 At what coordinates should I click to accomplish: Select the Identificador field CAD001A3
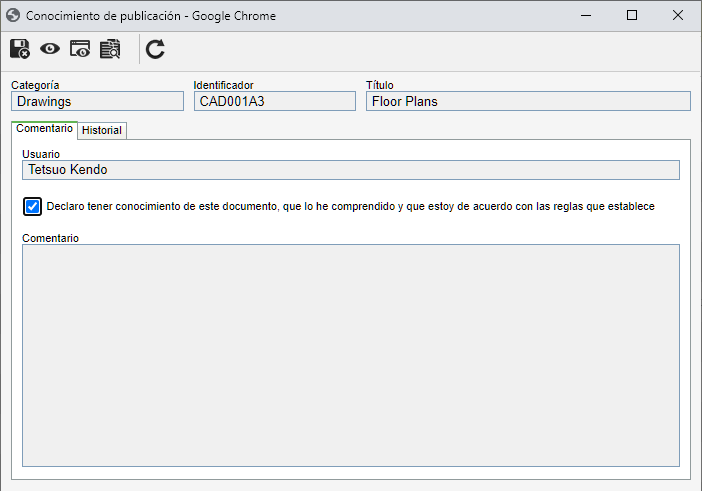[275, 101]
